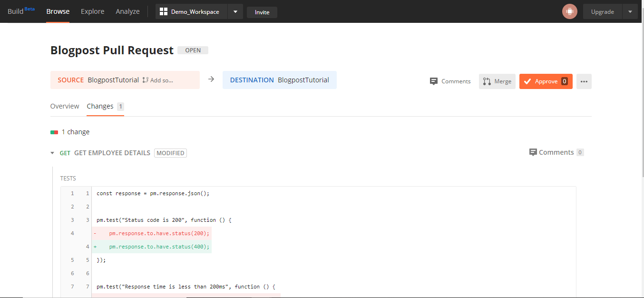Open the three-dots more actions menu
The width and height of the screenshot is (644, 298).
(584, 81)
